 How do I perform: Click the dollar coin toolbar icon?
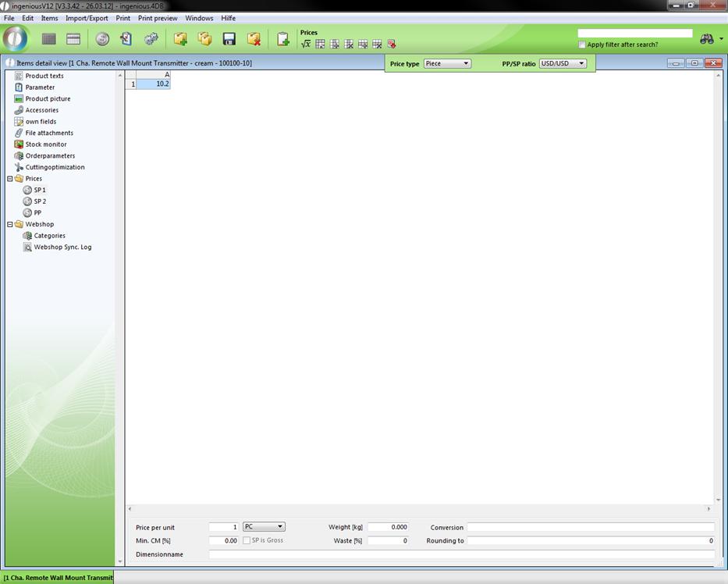[102, 39]
